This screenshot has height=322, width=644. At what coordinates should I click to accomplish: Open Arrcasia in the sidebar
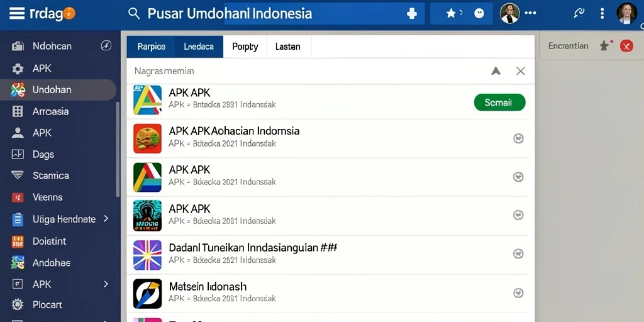(50, 111)
